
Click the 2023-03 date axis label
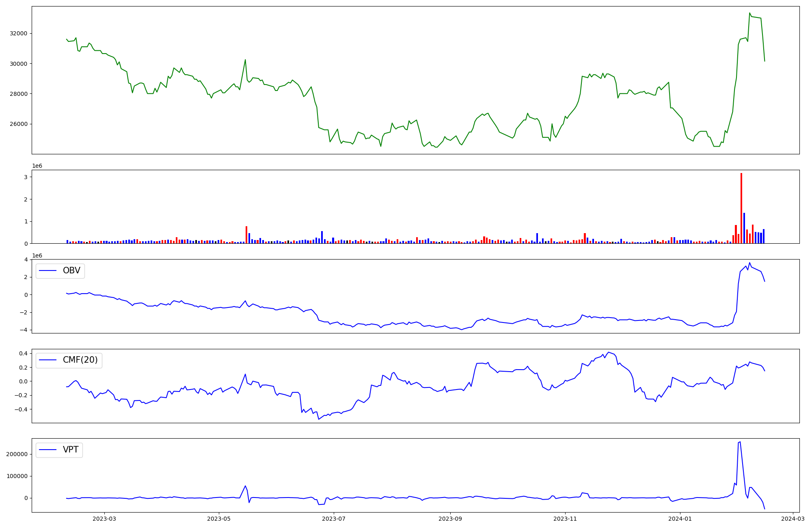tap(104, 519)
